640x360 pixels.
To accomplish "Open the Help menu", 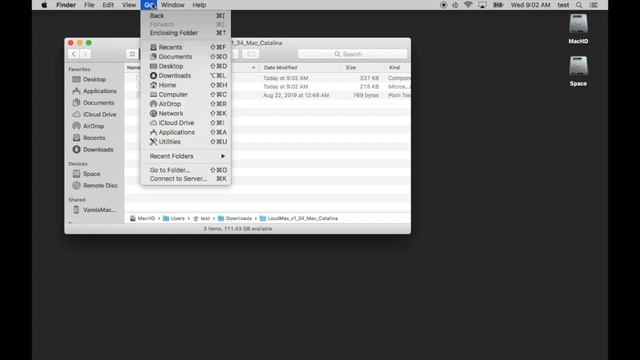I will 199,5.
